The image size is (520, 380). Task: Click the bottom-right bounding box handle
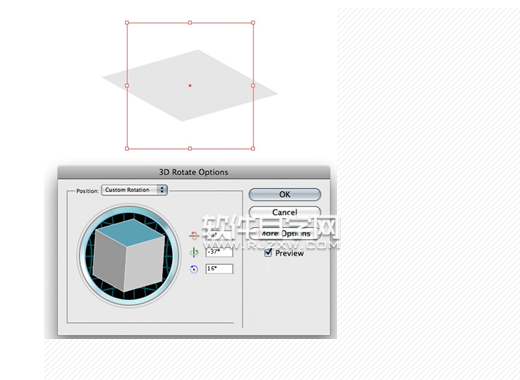253,149
